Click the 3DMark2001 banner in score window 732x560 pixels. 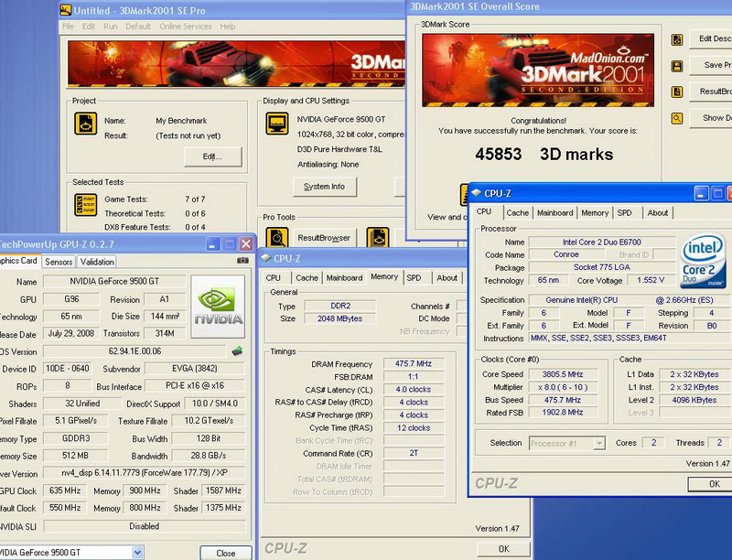(x=538, y=70)
